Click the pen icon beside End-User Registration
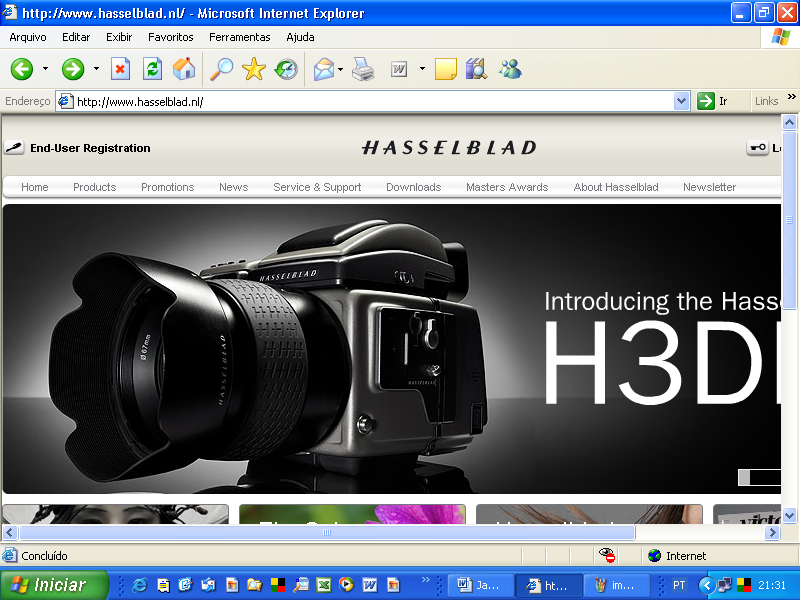 [x=14, y=148]
